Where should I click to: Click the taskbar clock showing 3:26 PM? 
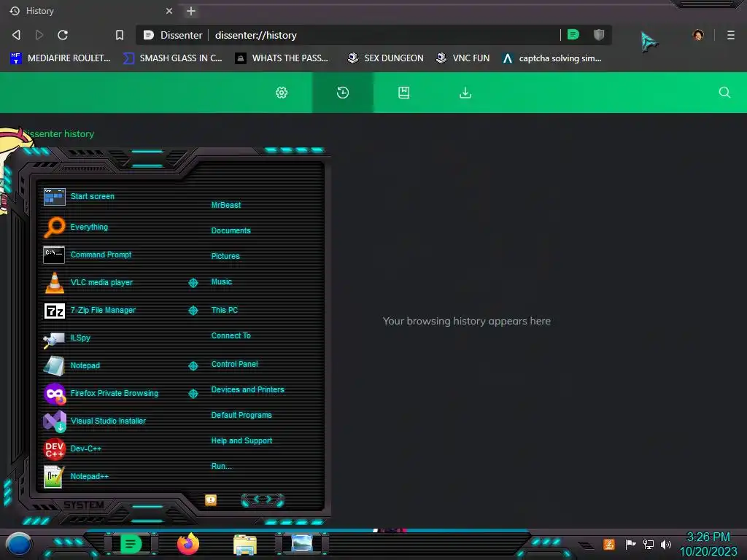point(708,544)
